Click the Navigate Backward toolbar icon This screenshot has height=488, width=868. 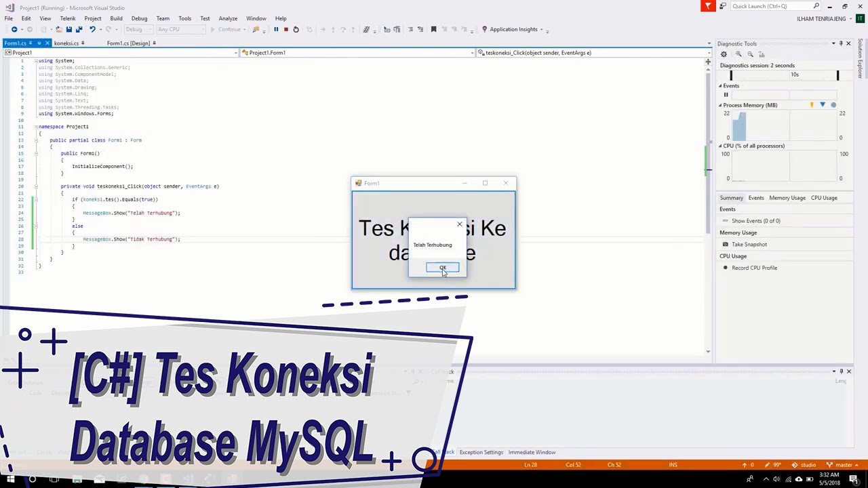pos(14,29)
